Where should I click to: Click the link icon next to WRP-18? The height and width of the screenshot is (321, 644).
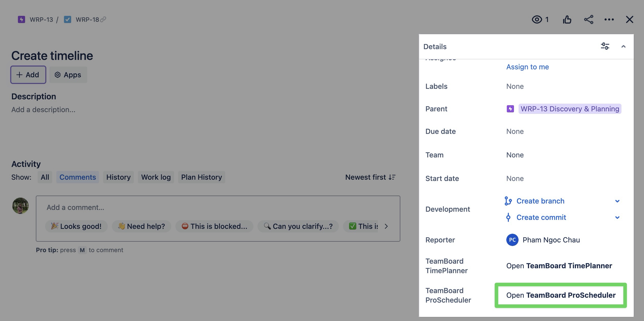click(x=103, y=19)
